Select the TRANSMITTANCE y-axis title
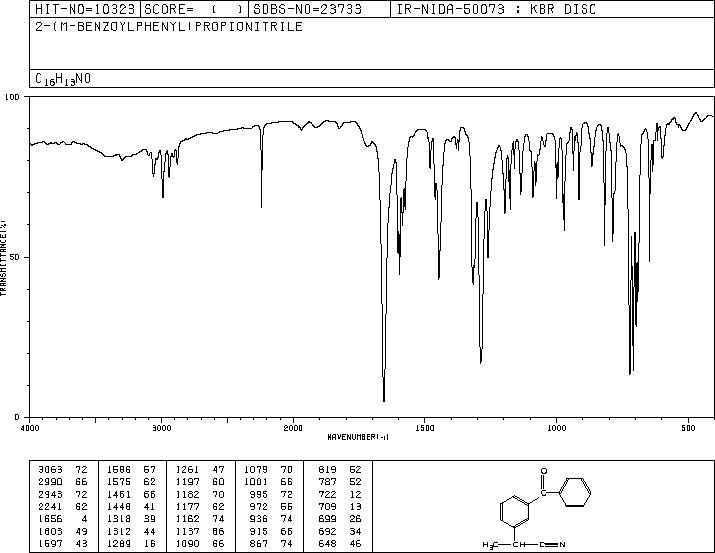The height and width of the screenshot is (553, 715). pyautogui.click(x=3, y=258)
